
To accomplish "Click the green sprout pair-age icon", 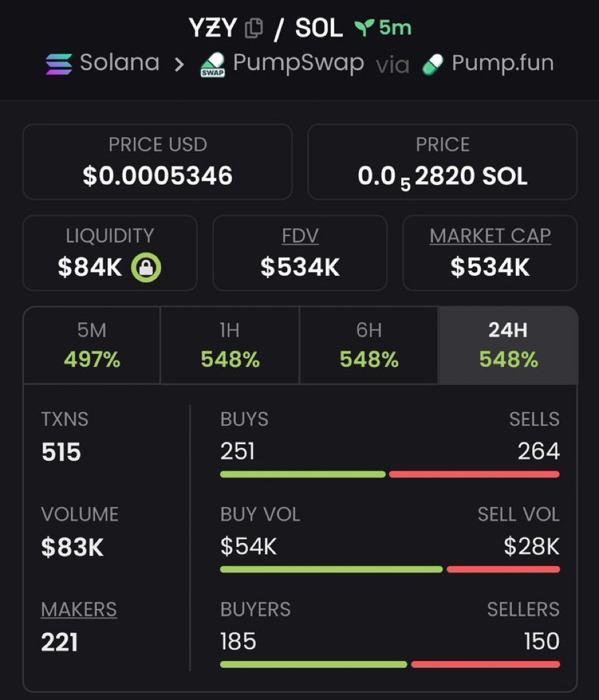I will click(364, 28).
